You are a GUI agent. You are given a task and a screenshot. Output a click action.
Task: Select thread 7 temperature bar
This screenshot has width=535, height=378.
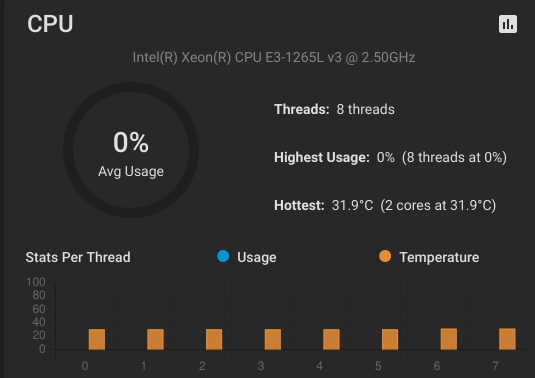point(507,339)
